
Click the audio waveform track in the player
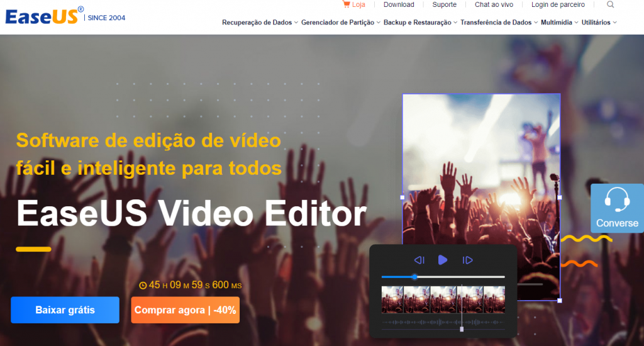point(443,322)
